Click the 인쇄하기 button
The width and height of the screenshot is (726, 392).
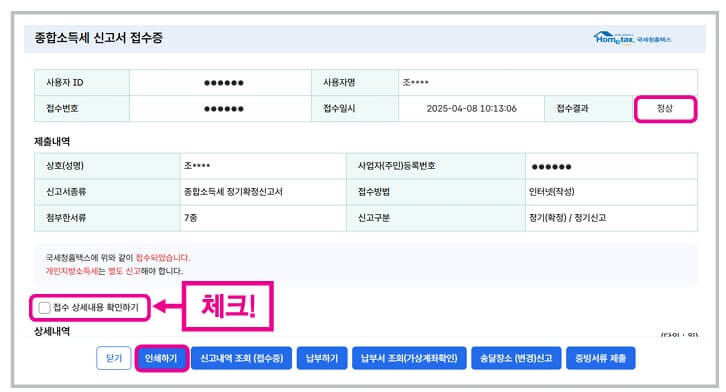[161, 358]
